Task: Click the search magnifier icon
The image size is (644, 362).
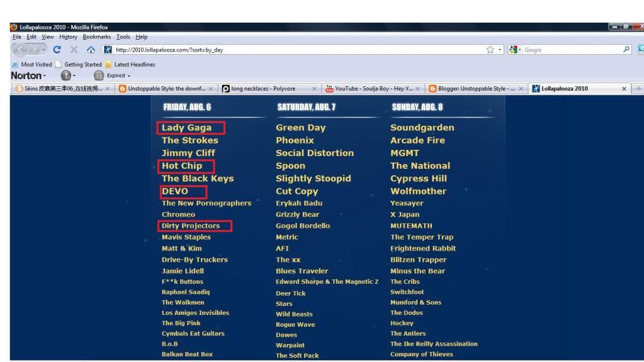Action: pos(626,49)
